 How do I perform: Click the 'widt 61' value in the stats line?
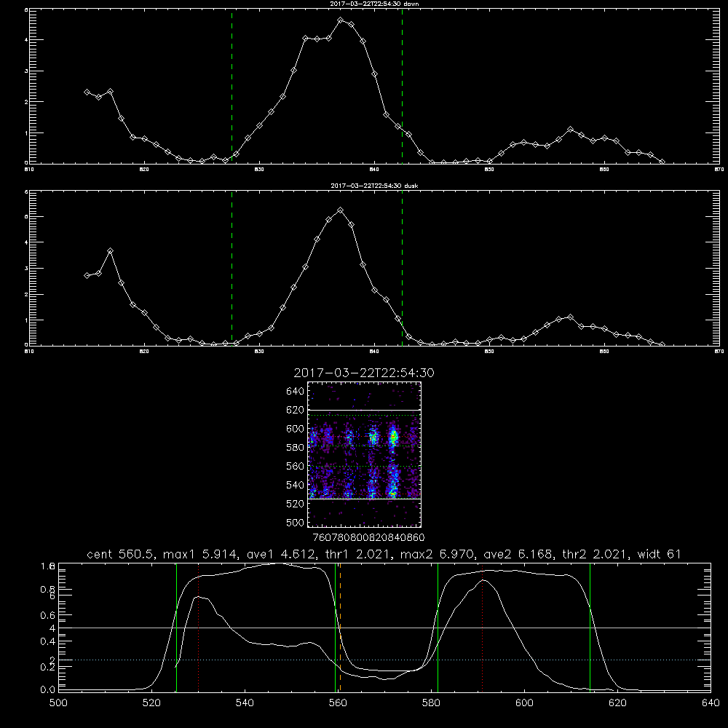click(660, 554)
